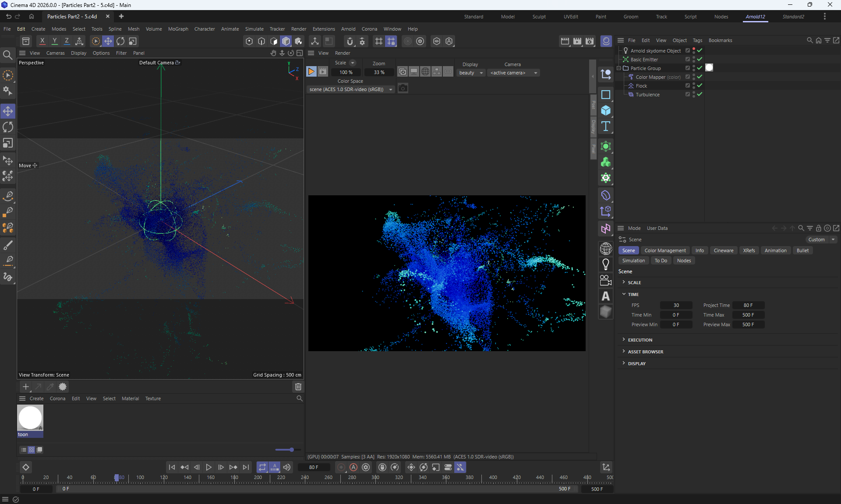
Task: Start Arnold IPR render play button
Action: 311,71
